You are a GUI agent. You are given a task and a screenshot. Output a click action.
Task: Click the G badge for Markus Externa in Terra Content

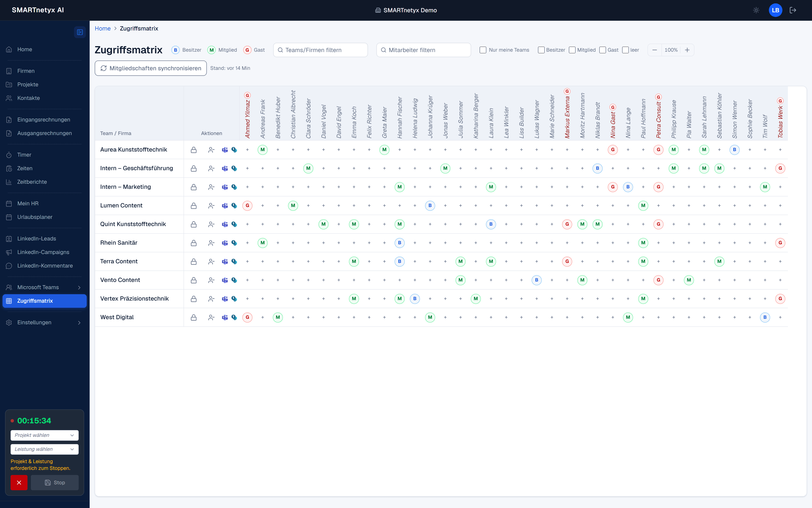point(567,261)
